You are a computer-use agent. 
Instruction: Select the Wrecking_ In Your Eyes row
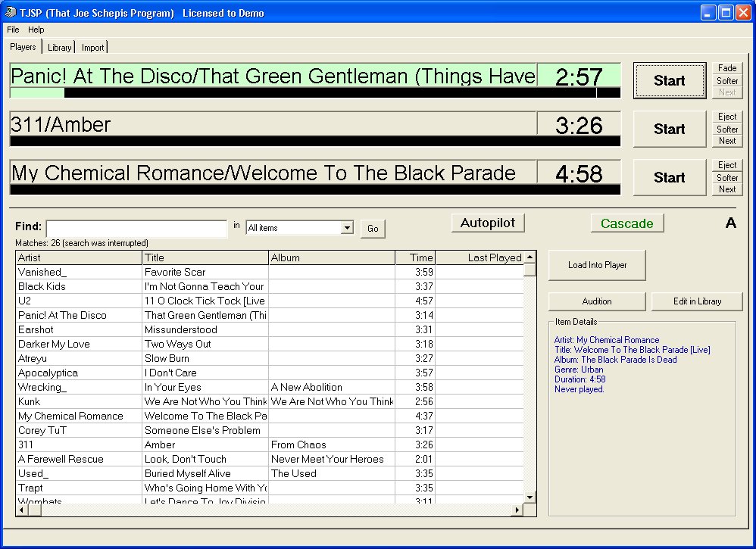[270, 387]
